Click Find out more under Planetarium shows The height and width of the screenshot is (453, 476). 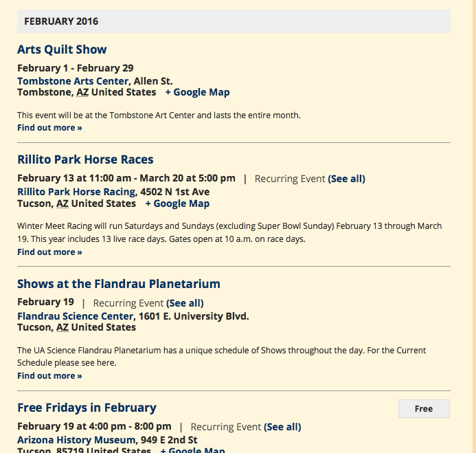pos(49,375)
